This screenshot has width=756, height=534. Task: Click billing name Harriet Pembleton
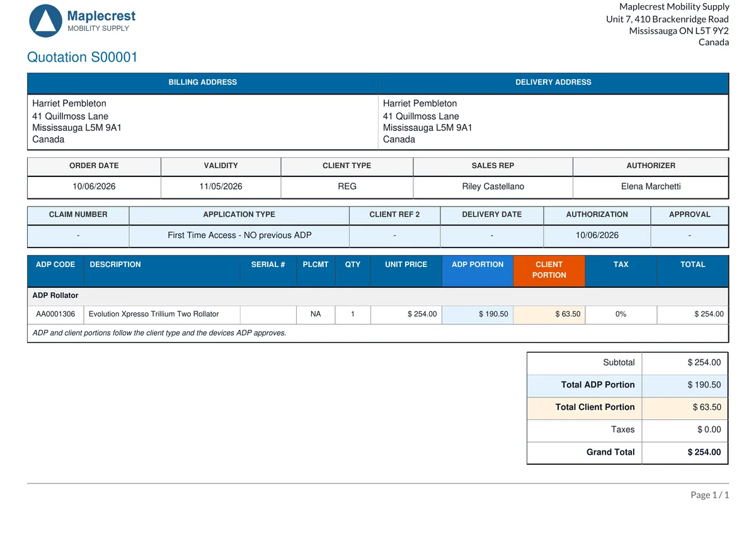pyautogui.click(x=69, y=103)
